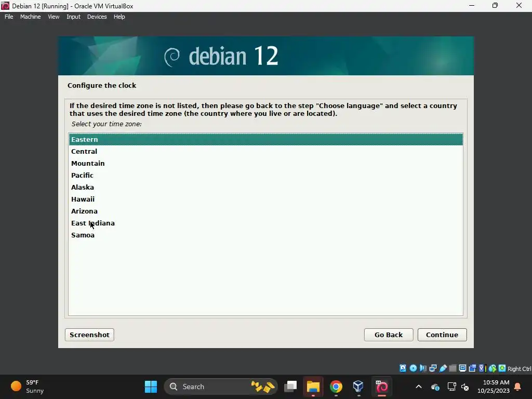Click the shared folders indicator icon
532x399 pixels.
point(453,368)
